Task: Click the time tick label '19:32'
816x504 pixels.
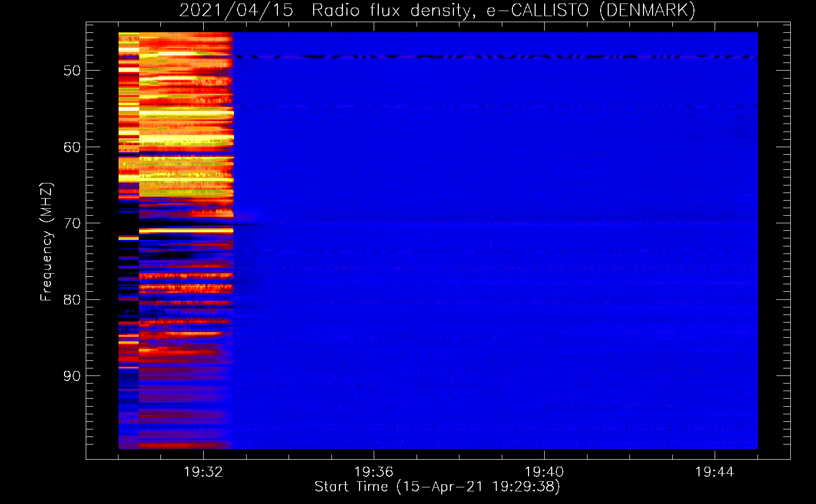Action: click(203, 472)
